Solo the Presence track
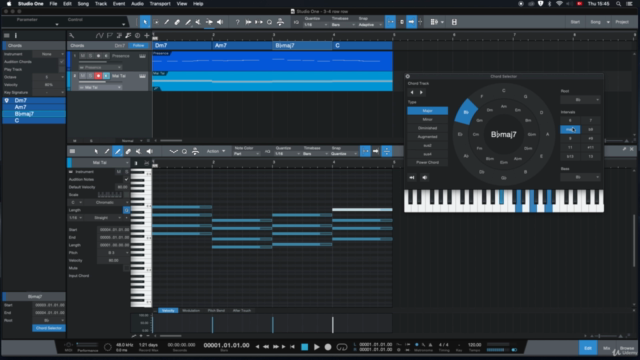The height and width of the screenshot is (360, 640). tap(91, 56)
